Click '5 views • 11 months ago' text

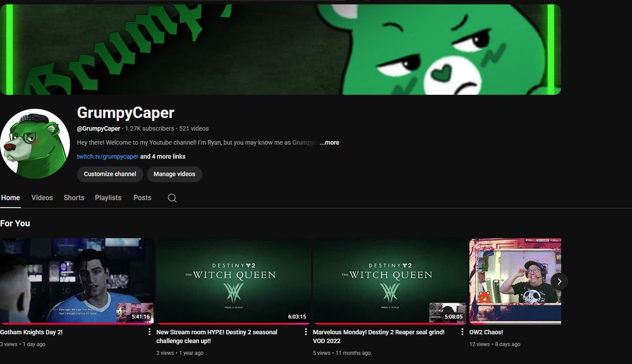[342, 353]
